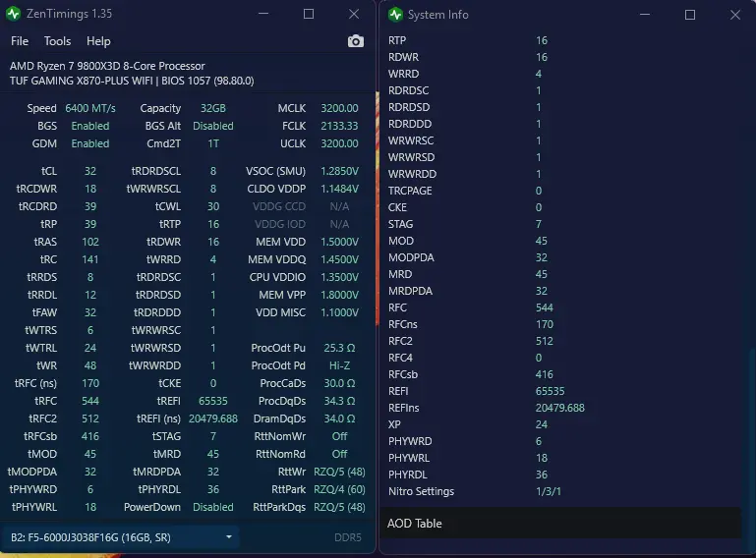This screenshot has width=756, height=558.
Task: Maximize the System Info window
Action: click(690, 15)
